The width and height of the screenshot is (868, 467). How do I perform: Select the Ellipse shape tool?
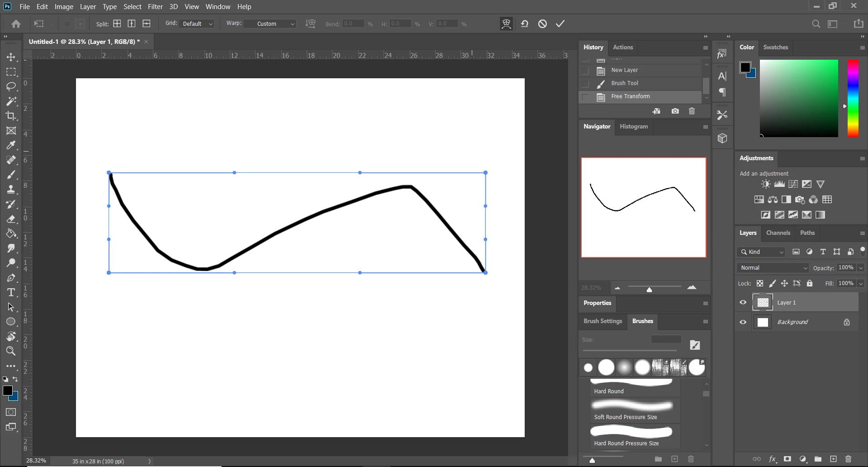11,322
